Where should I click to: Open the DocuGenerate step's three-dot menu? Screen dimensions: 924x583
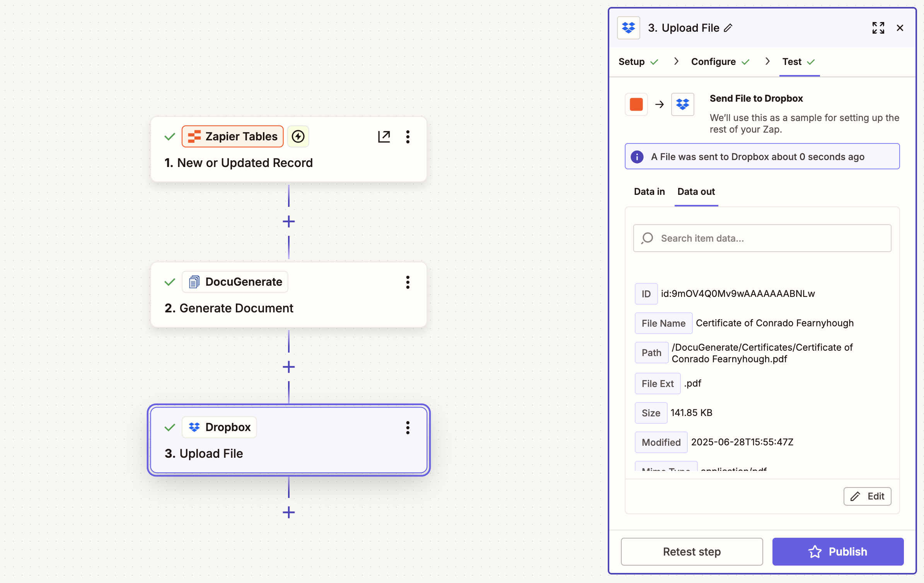point(408,282)
